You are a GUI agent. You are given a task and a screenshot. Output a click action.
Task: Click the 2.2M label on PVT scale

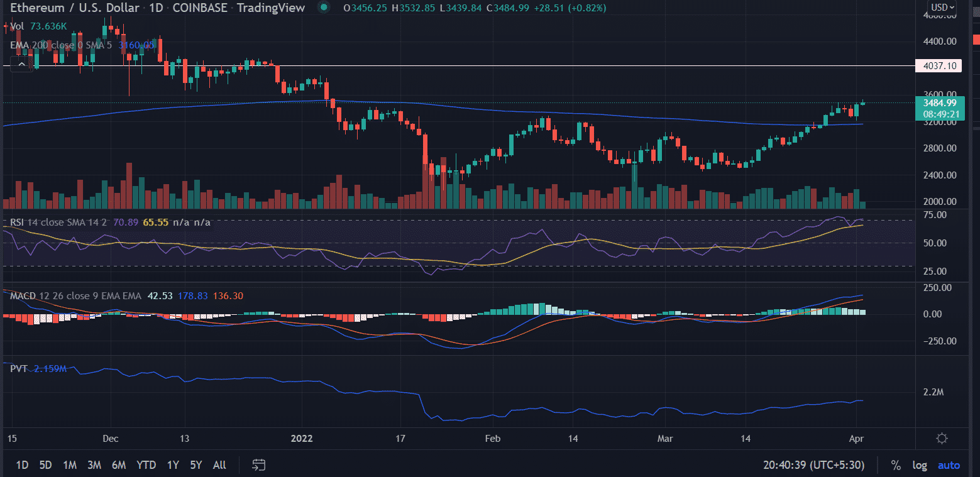[x=934, y=392]
